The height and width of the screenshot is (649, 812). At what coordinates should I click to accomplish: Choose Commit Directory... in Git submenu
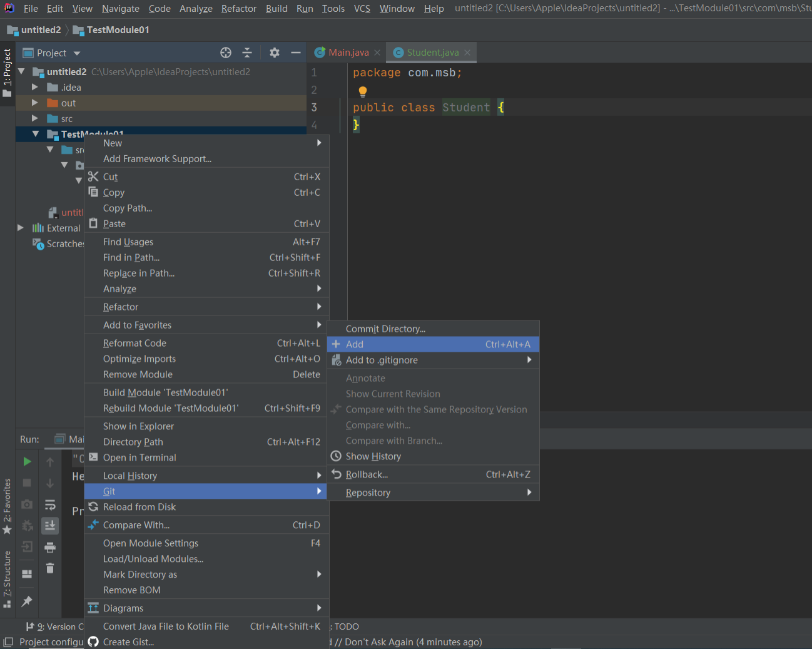434,329
